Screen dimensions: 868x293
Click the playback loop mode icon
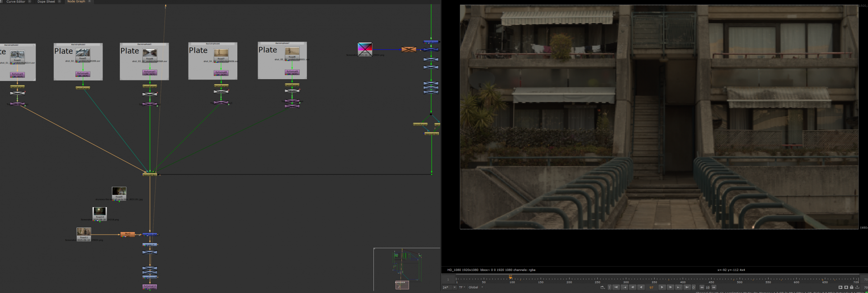pos(602,287)
